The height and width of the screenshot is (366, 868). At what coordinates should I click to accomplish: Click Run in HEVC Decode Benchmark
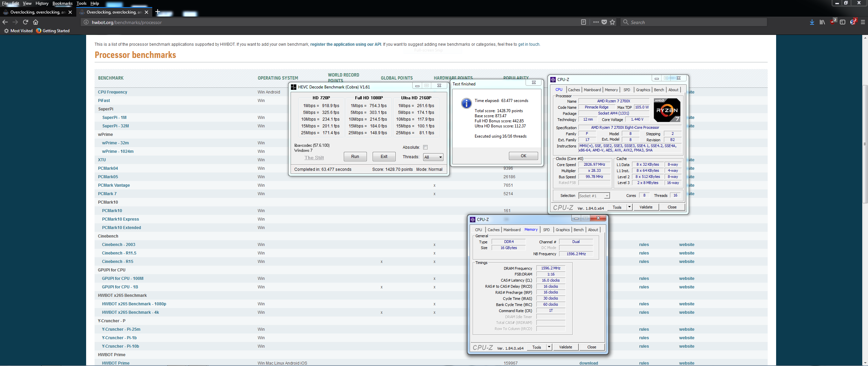point(355,157)
